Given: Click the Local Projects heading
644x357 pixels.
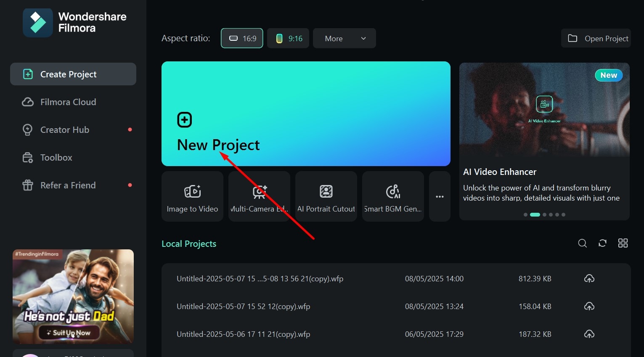Looking at the screenshot, I should (189, 244).
